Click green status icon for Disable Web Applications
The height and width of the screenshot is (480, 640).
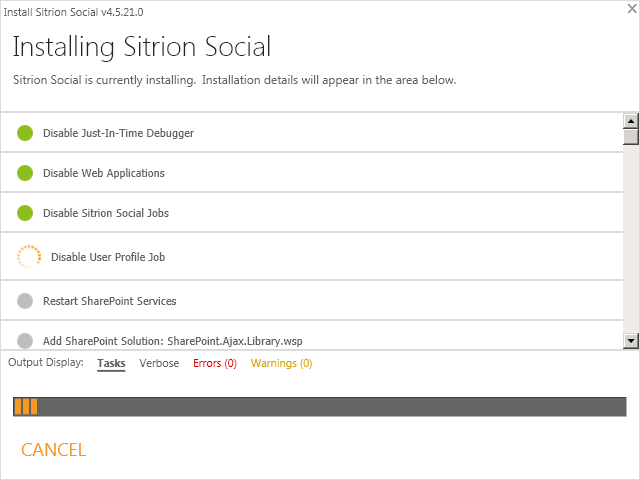(x=25, y=173)
